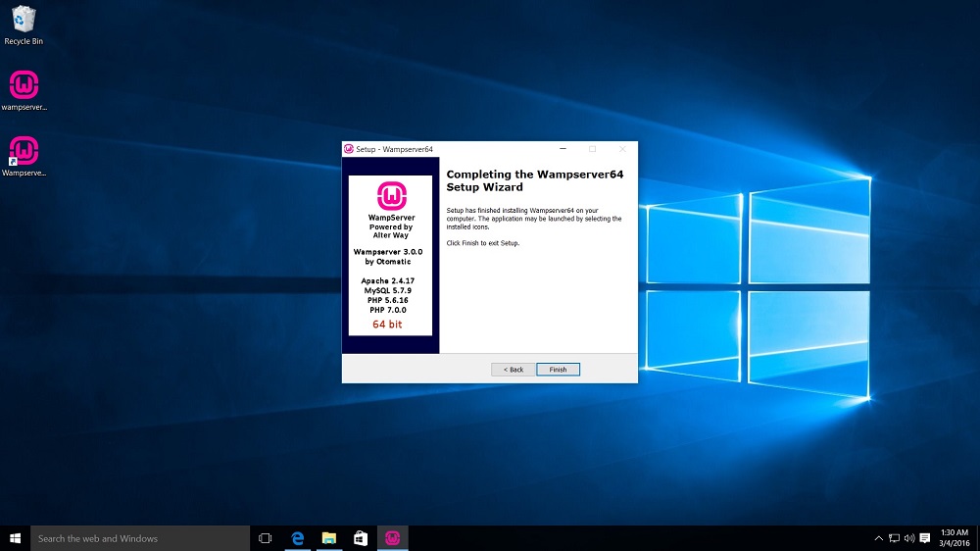Click the Search the web and Windows box
This screenshot has height=551, width=980.
tap(140, 538)
